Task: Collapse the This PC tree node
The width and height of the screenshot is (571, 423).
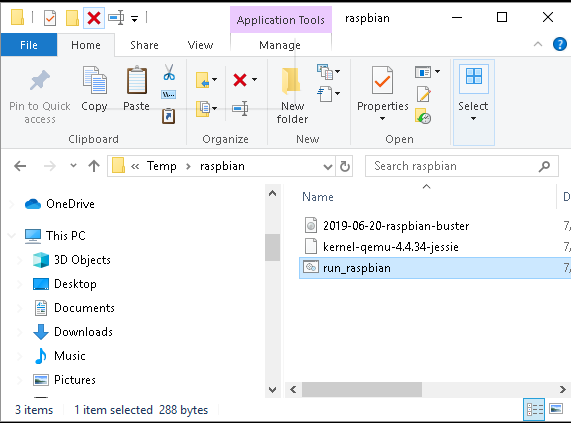Action: pyautogui.click(x=12, y=236)
